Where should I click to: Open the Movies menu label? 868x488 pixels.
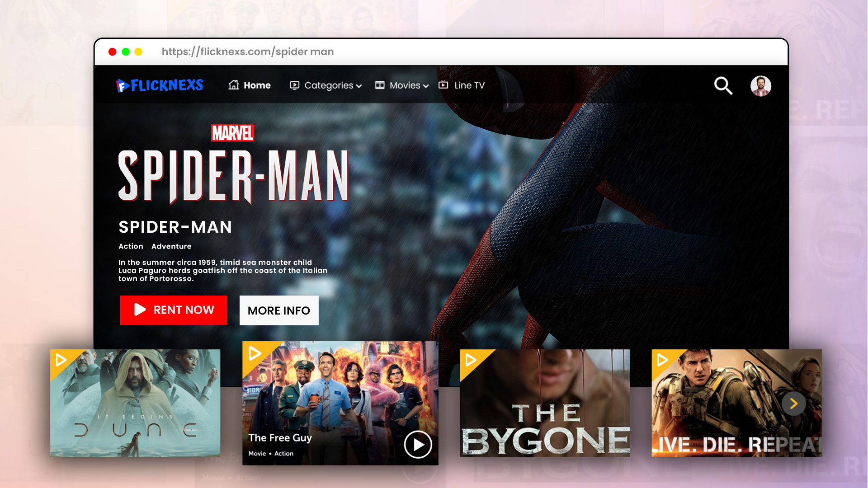pos(405,85)
